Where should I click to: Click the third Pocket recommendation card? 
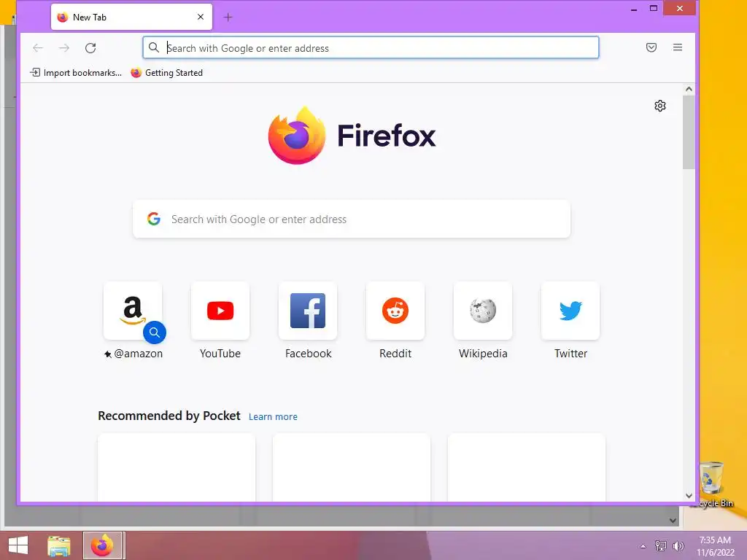(527, 467)
